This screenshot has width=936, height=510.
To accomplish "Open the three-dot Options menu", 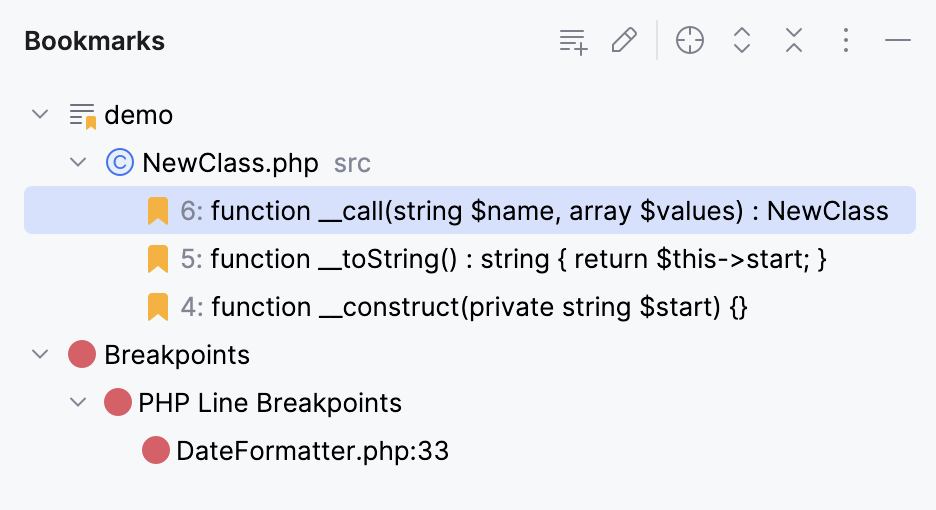I will click(846, 41).
